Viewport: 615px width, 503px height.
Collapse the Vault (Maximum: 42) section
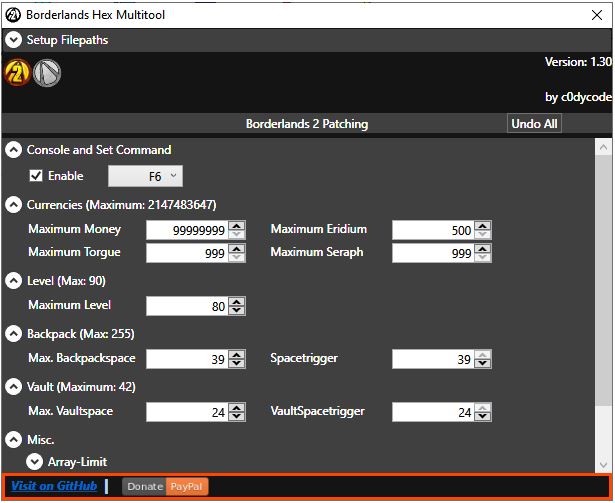[13, 387]
